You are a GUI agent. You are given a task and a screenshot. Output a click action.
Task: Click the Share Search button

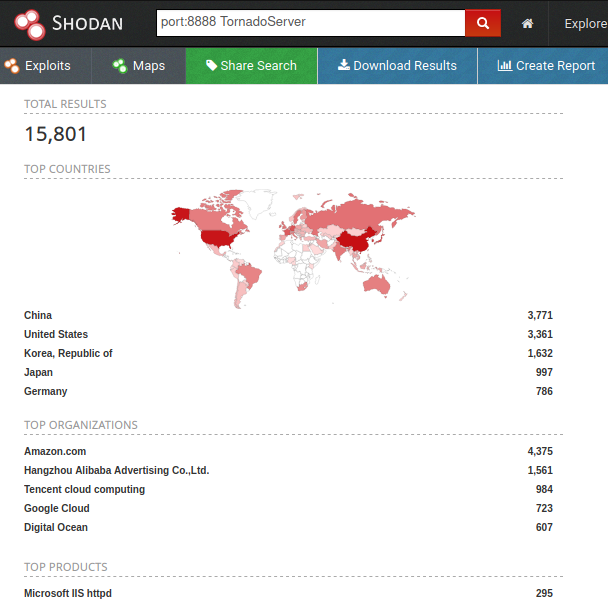point(251,66)
